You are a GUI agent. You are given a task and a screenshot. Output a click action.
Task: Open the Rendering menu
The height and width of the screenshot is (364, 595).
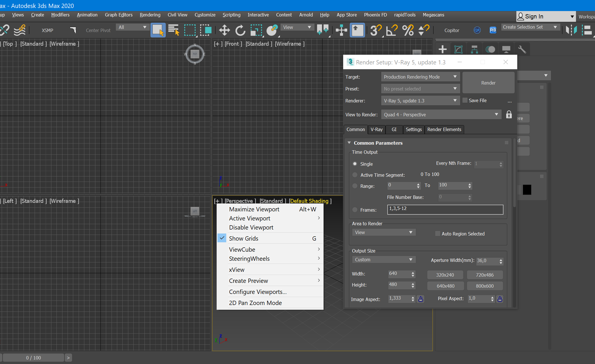point(150,15)
